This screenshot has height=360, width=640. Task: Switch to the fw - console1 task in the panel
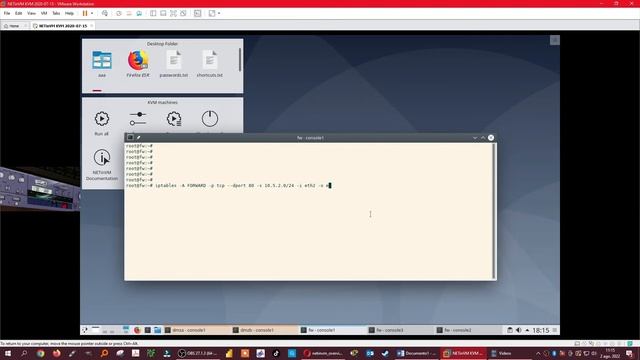(x=332, y=330)
